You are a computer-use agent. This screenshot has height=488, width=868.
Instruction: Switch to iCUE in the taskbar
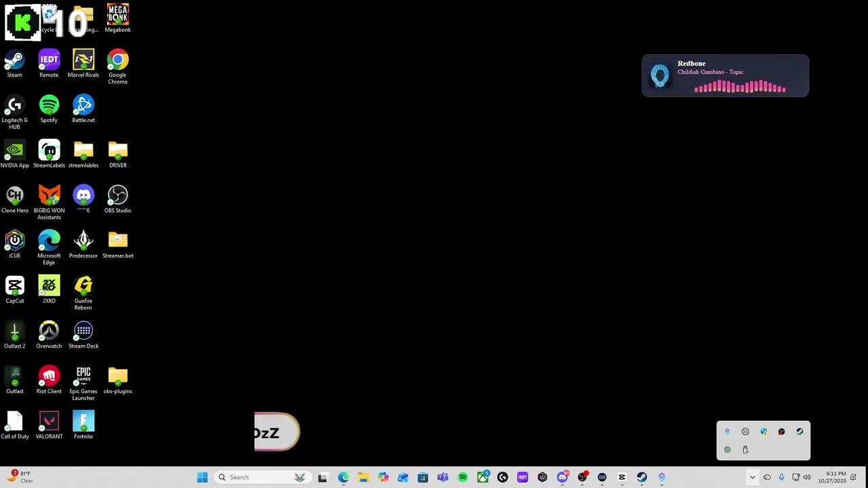pos(542,477)
